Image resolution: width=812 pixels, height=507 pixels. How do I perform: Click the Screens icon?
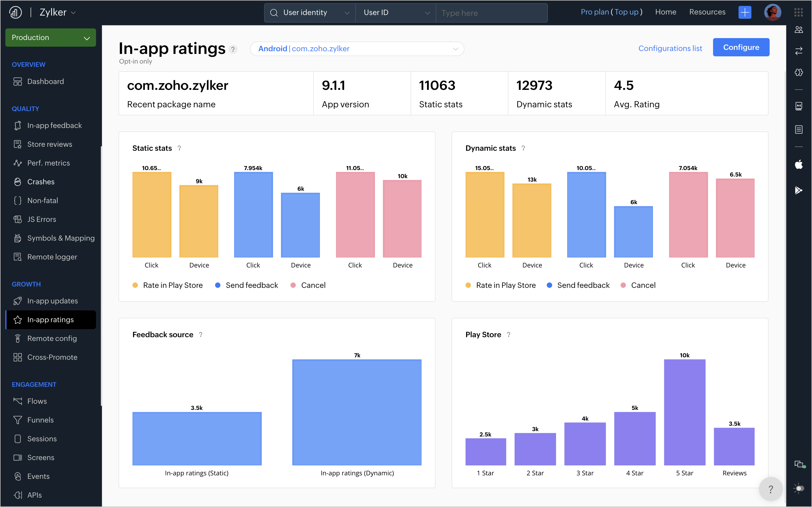coord(18,458)
